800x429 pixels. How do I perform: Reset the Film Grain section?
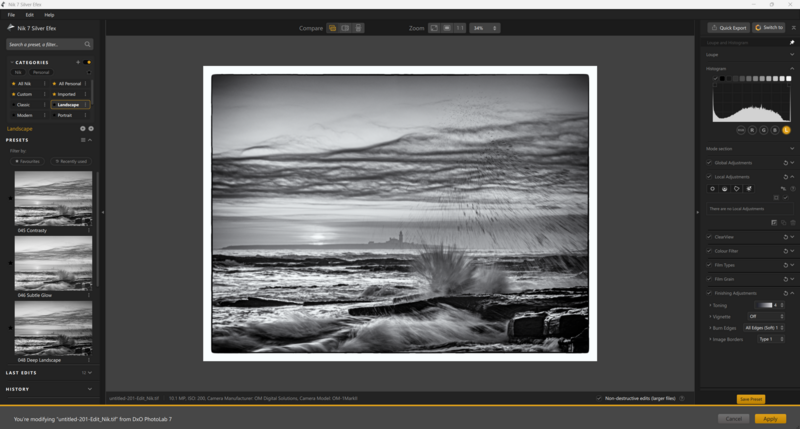(786, 279)
